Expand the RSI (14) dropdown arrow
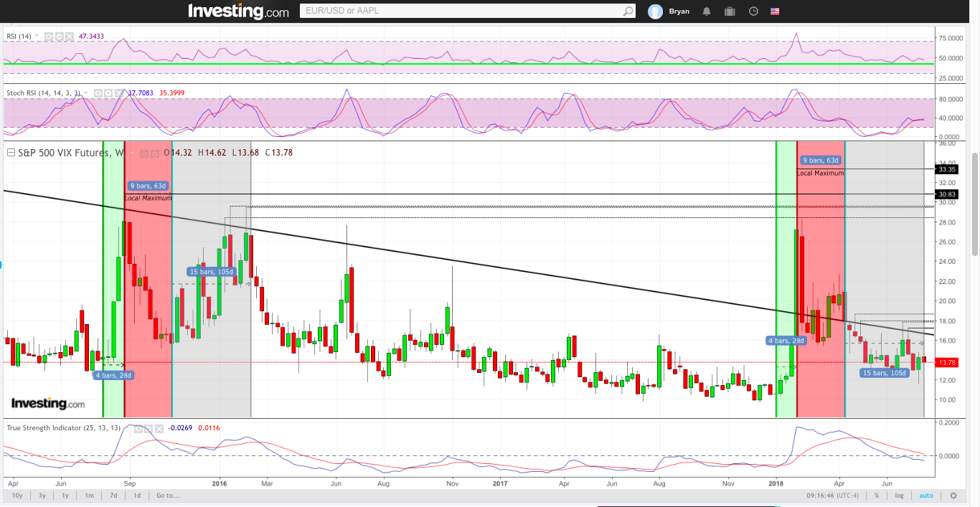The image size is (980, 507). (37, 36)
